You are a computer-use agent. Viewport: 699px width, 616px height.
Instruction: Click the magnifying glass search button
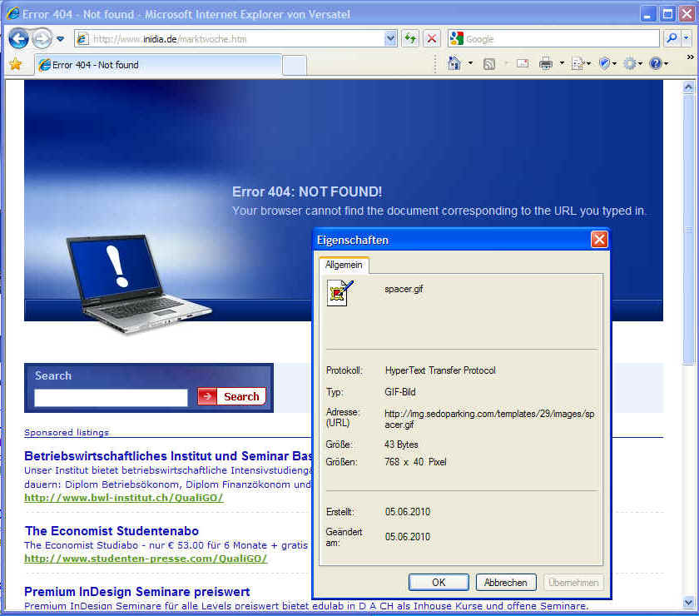671,39
